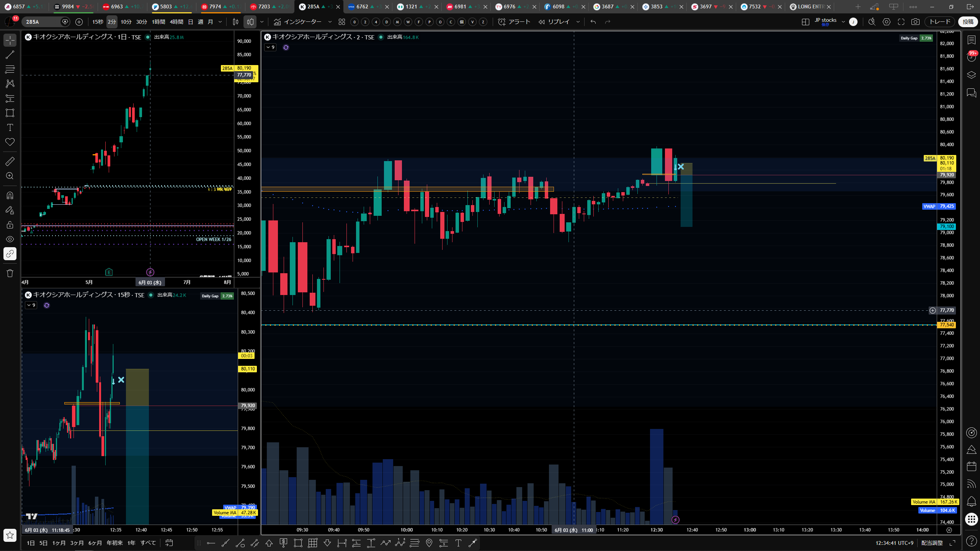
Task: Select the trend line drawing tool
Action: pos(10,55)
